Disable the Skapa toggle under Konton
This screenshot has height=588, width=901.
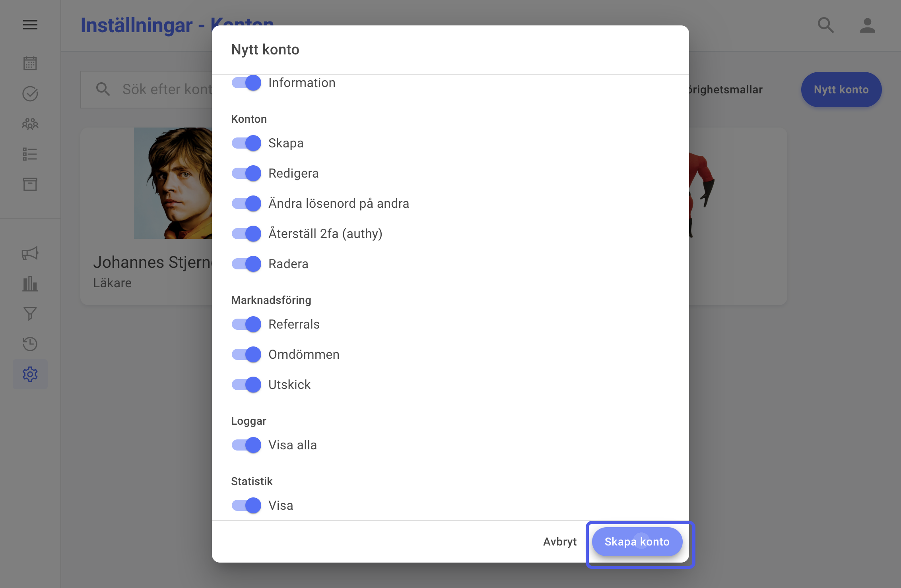pyautogui.click(x=247, y=143)
